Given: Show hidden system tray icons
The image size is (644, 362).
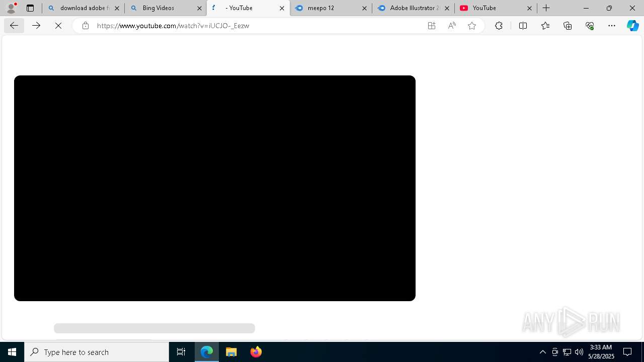Looking at the screenshot, I should point(543,352).
